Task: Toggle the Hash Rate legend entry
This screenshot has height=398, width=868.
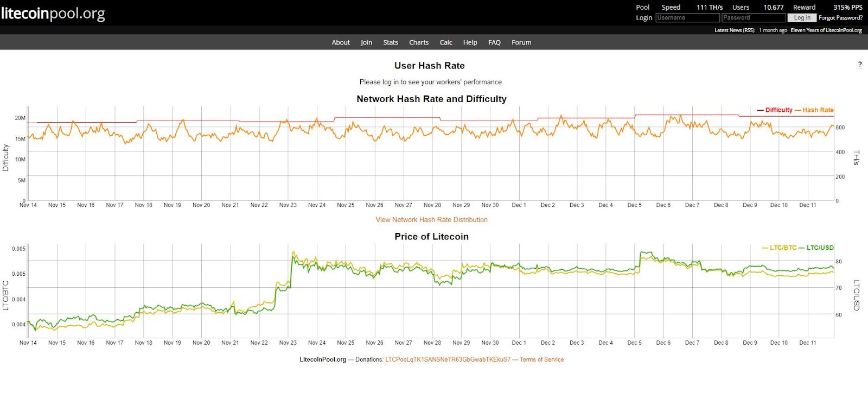Action: 814,110
